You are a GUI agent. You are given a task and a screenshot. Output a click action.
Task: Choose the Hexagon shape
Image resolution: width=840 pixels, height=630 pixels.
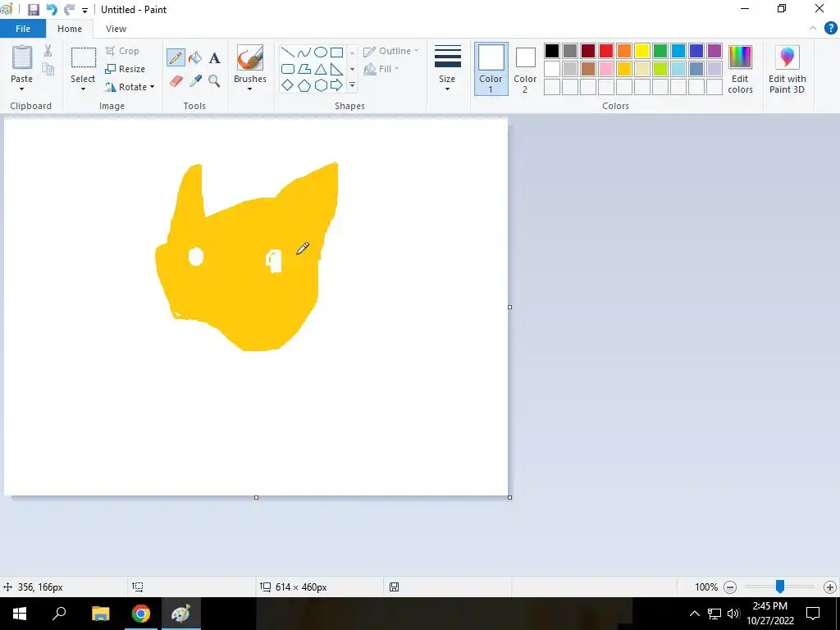tap(321, 85)
